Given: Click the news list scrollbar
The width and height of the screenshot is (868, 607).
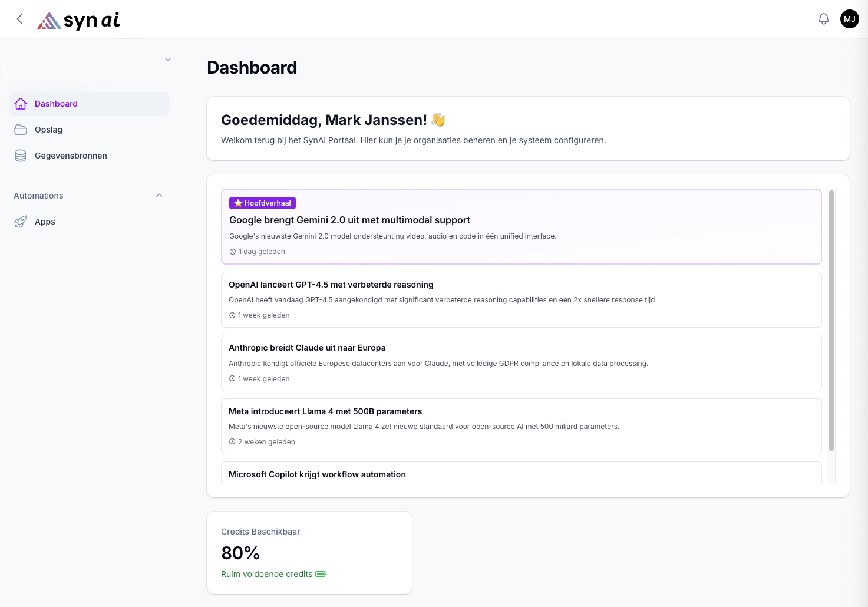Looking at the screenshot, I should (x=831, y=320).
